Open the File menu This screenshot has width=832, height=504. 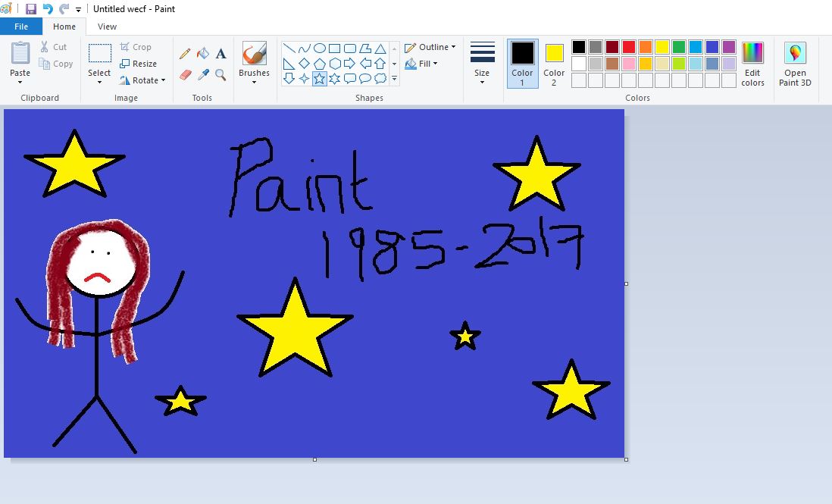[21, 27]
